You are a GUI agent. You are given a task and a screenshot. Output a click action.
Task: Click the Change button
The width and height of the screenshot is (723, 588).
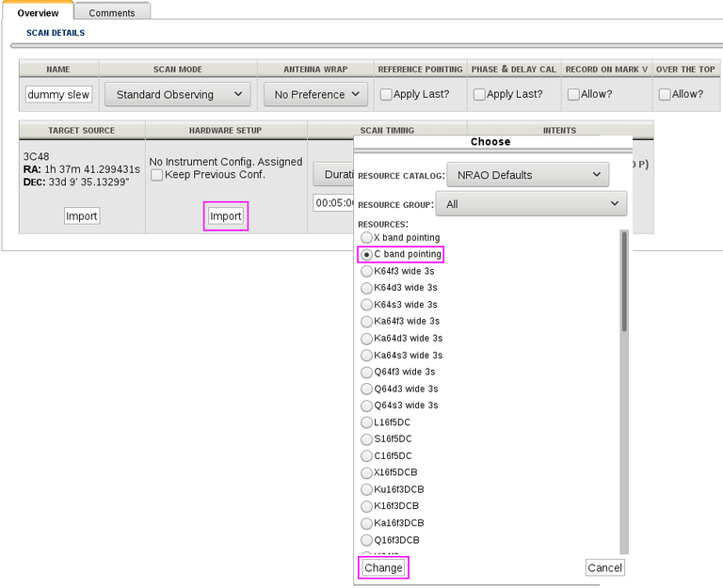383,567
